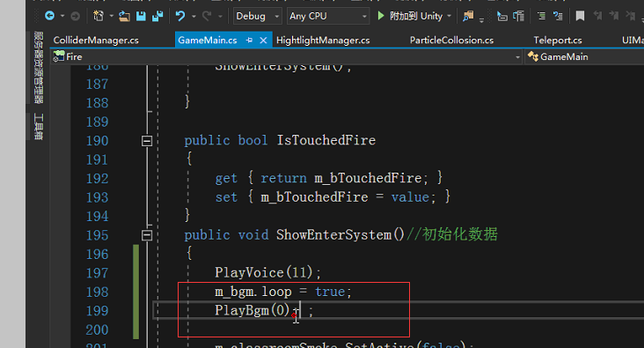Click the toolbar icon right of the indent-list icon
The image size is (644, 348).
click(x=519, y=16)
